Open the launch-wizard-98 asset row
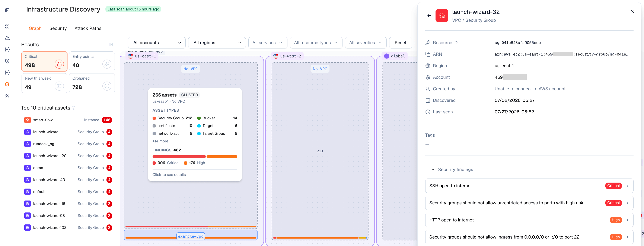Image resolution: width=644 pixels, height=246 pixels. [68, 216]
